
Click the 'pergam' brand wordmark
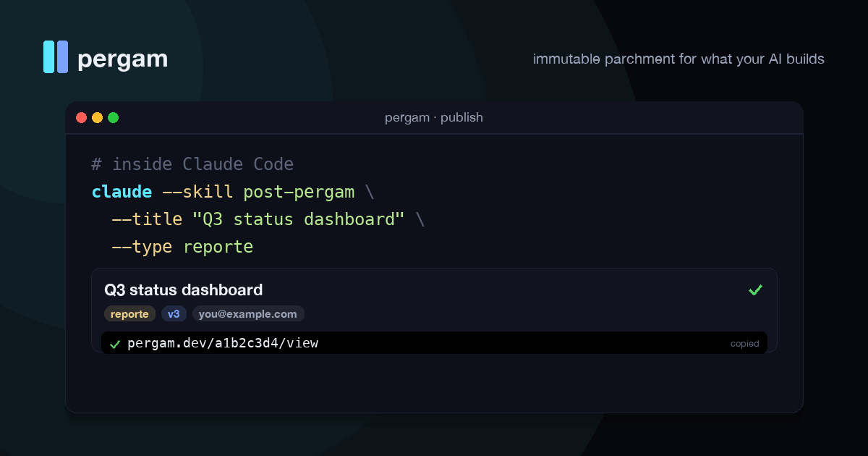(122, 59)
